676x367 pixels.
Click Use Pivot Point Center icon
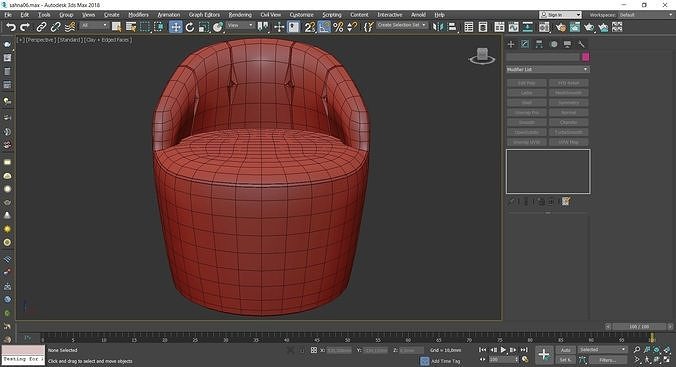(x=263, y=27)
